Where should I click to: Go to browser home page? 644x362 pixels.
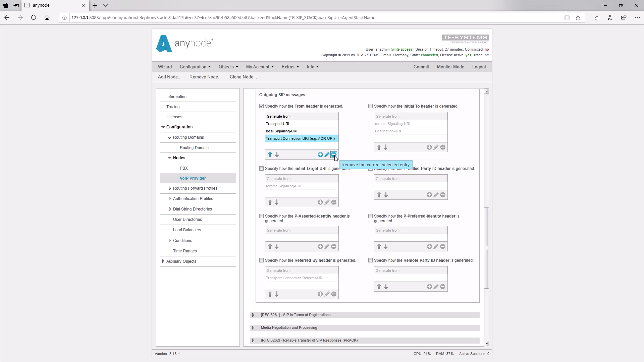[47, 17]
